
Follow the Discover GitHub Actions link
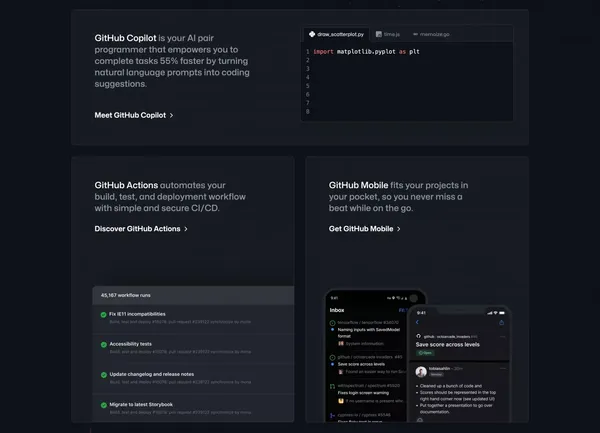[x=141, y=229]
